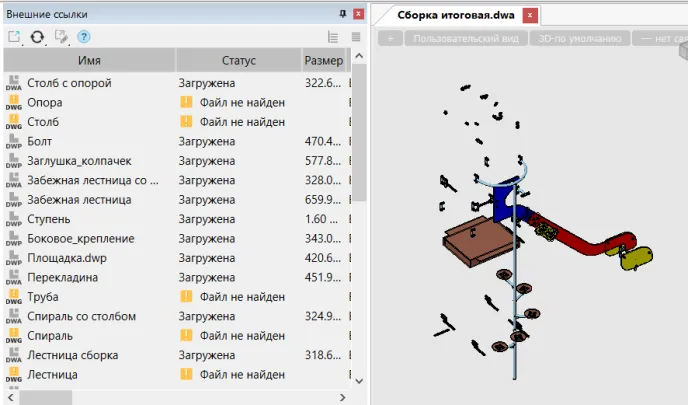Click the horizontal scrollbar right arrow
This screenshot has height=405, width=688.
[343, 398]
